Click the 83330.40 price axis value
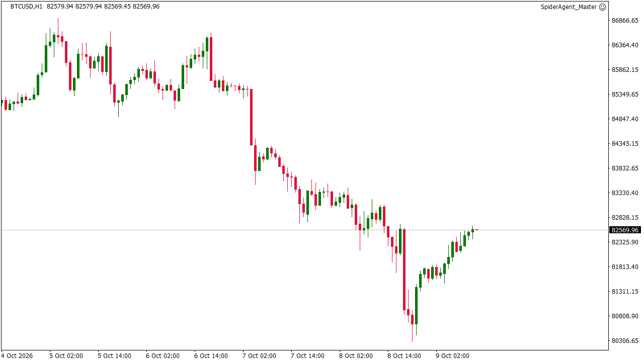 [x=624, y=193]
